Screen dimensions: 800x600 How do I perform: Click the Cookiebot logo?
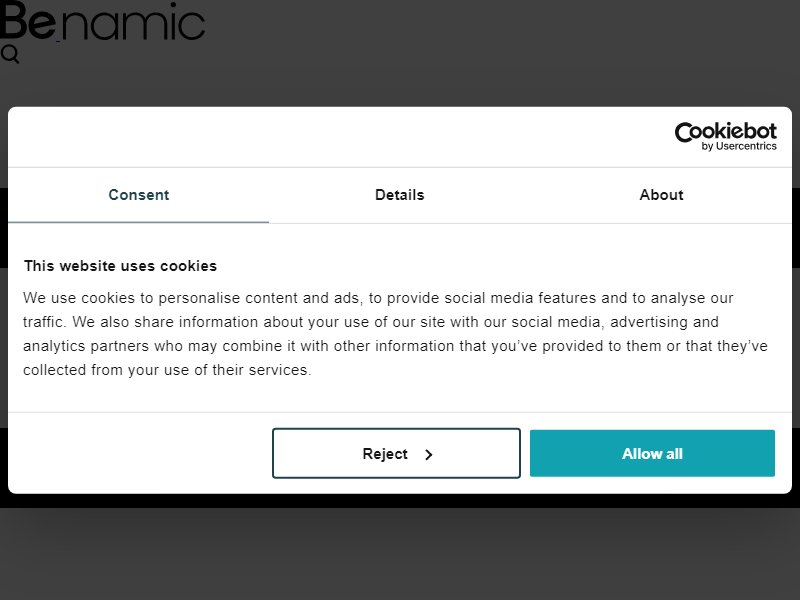[726, 136]
